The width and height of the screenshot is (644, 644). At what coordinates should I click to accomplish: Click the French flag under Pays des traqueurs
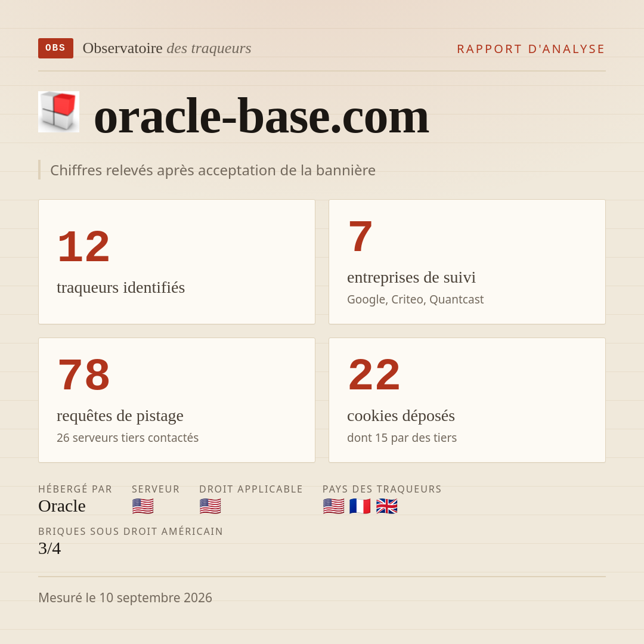(x=360, y=506)
